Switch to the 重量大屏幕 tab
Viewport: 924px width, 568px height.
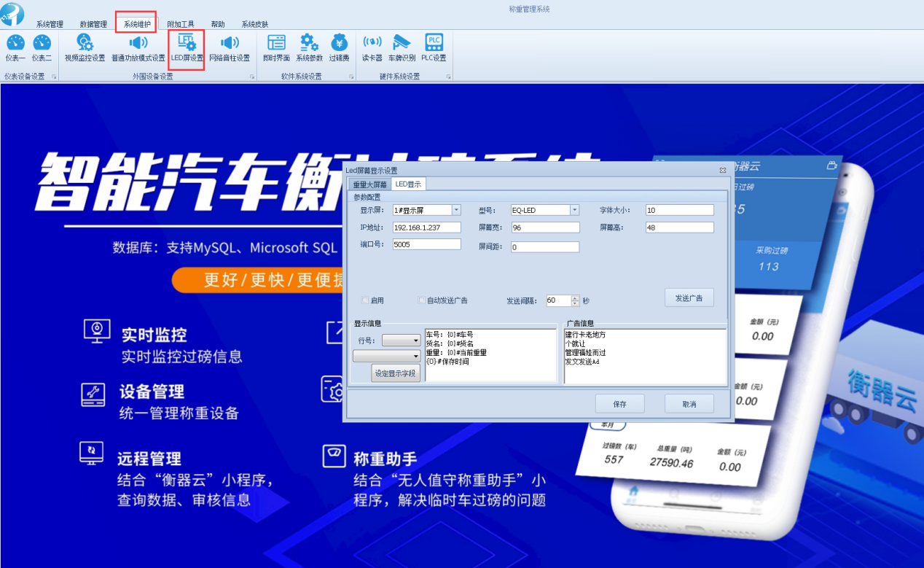pyautogui.click(x=369, y=184)
